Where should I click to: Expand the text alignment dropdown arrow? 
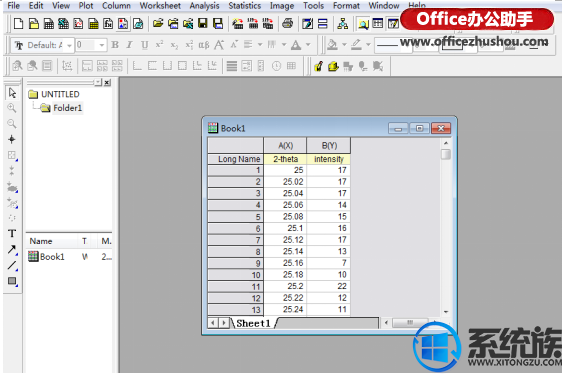pos(260,45)
